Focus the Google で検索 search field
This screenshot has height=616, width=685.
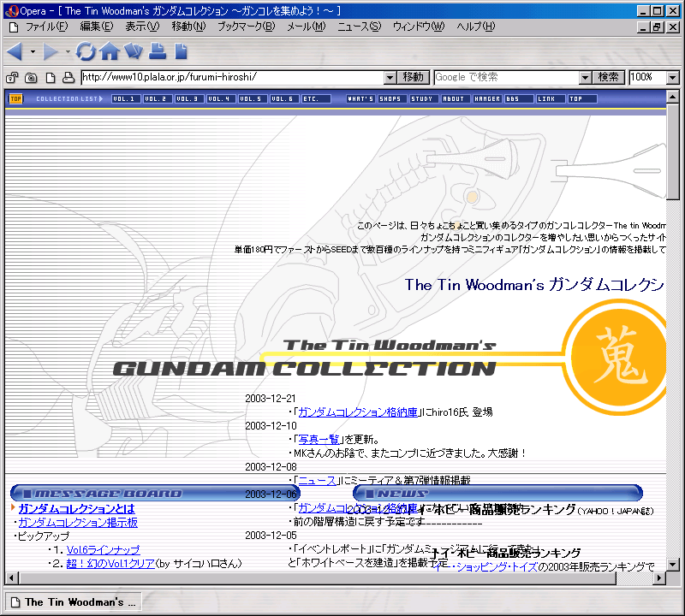pos(507,78)
